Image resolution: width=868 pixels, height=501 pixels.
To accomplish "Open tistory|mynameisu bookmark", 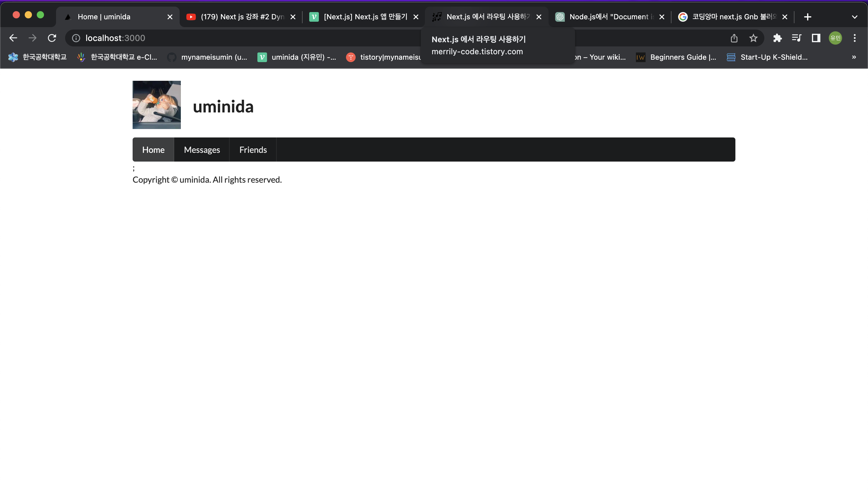I will [383, 57].
